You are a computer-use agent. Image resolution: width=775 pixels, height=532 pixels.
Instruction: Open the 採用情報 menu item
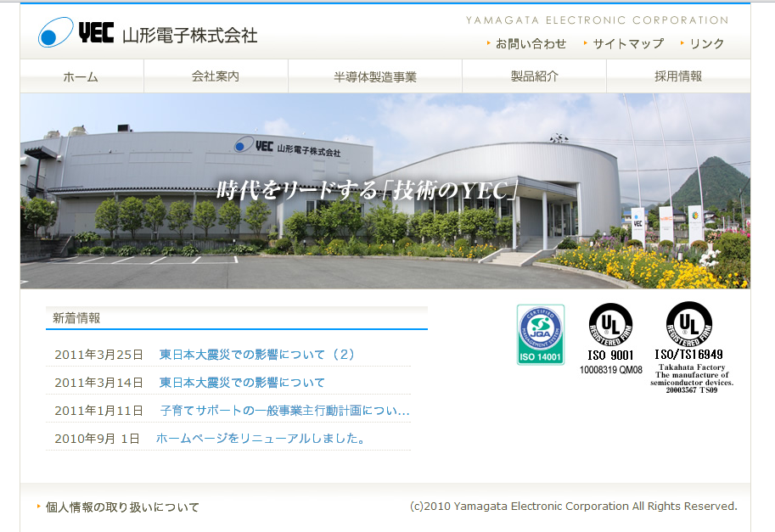678,76
